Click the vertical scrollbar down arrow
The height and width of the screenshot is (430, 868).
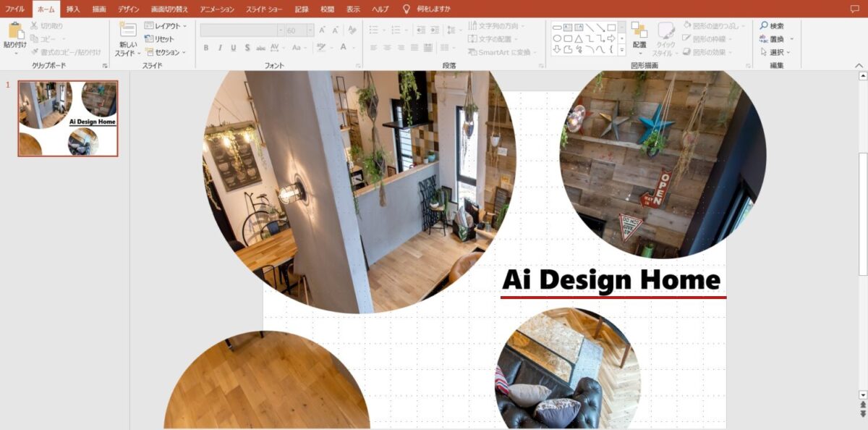click(862, 395)
